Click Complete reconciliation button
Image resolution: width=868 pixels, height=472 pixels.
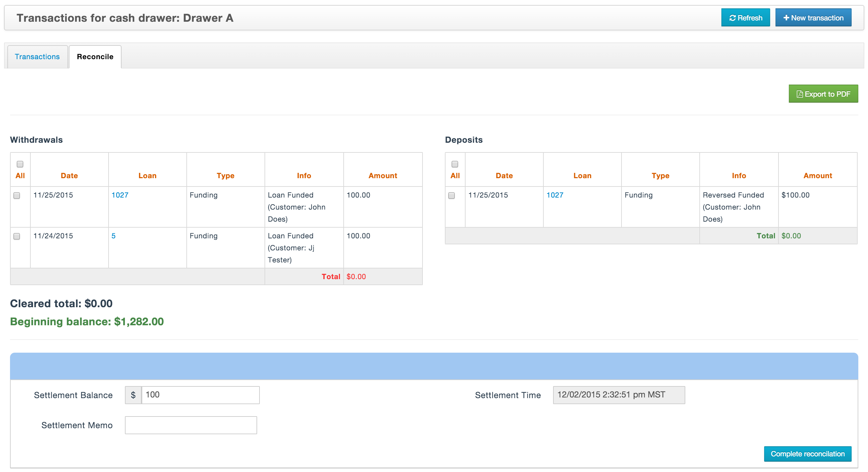(807, 454)
